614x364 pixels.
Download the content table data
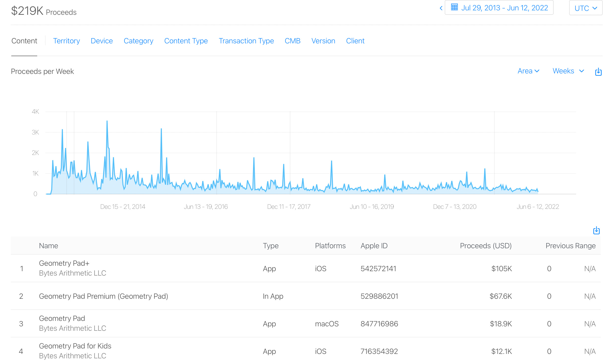596,231
